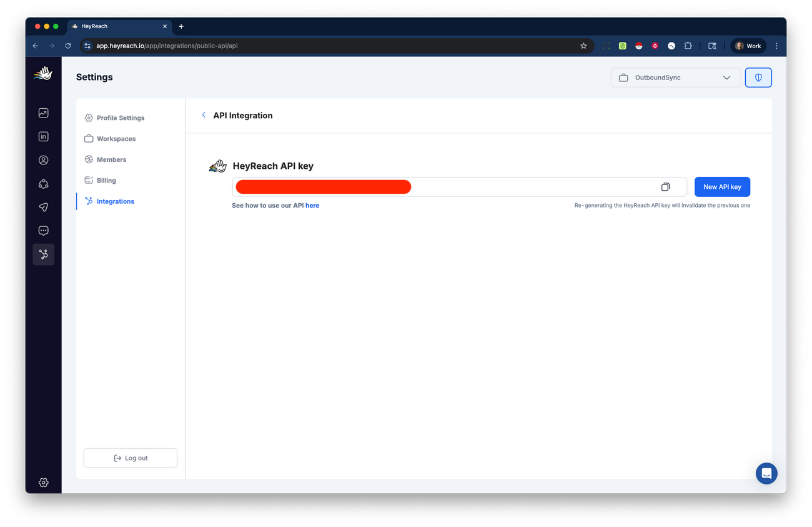The image size is (812, 527).
Task: Open the Inbox chat bubble icon
Action: coord(43,230)
